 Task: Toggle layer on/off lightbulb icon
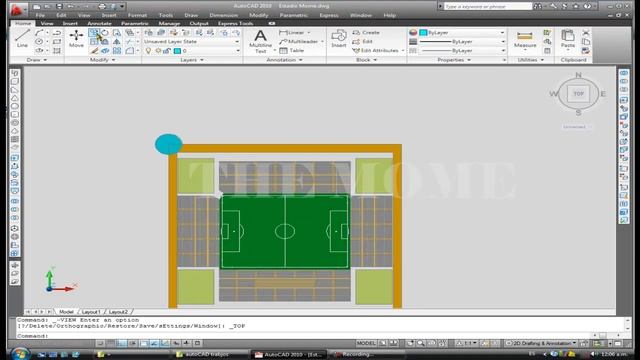click(x=148, y=51)
